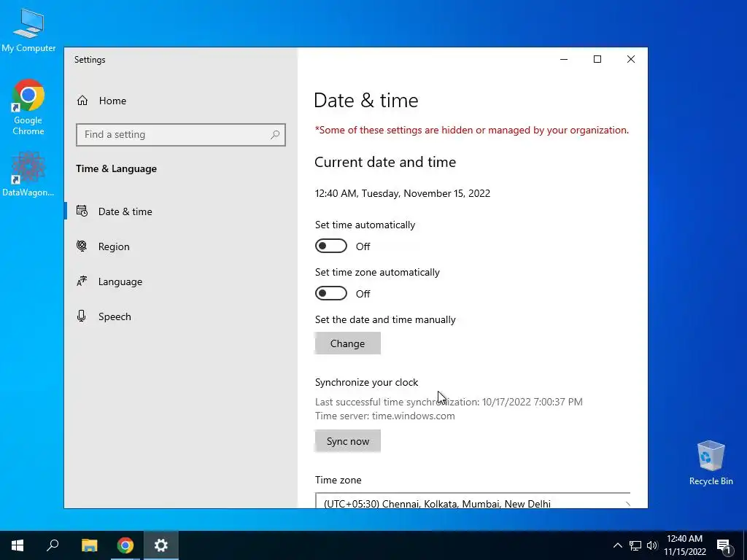Open Region settings page
The width and height of the screenshot is (747, 560).
(x=181, y=246)
